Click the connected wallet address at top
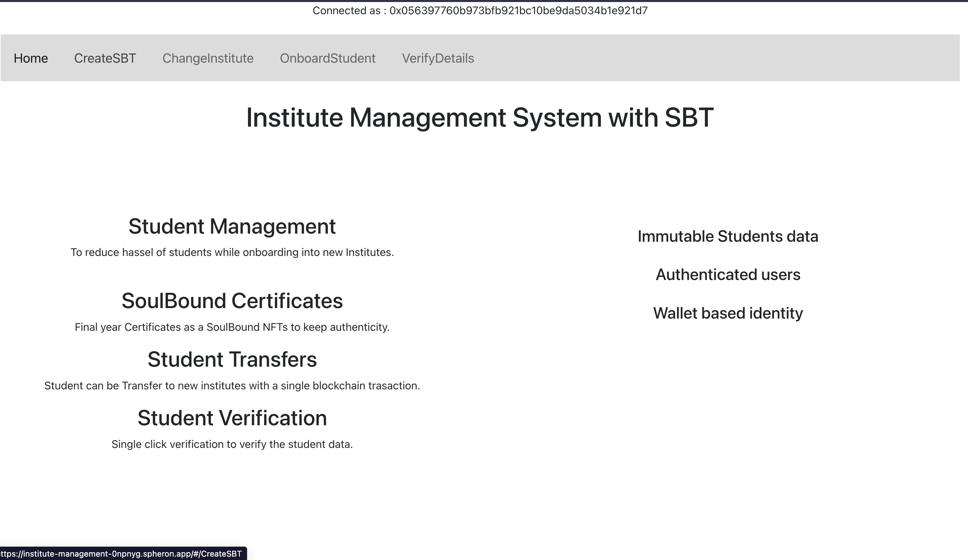 pos(480,11)
